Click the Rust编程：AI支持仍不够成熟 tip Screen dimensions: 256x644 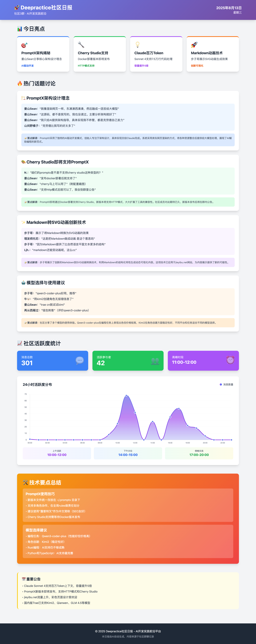pos(45,548)
